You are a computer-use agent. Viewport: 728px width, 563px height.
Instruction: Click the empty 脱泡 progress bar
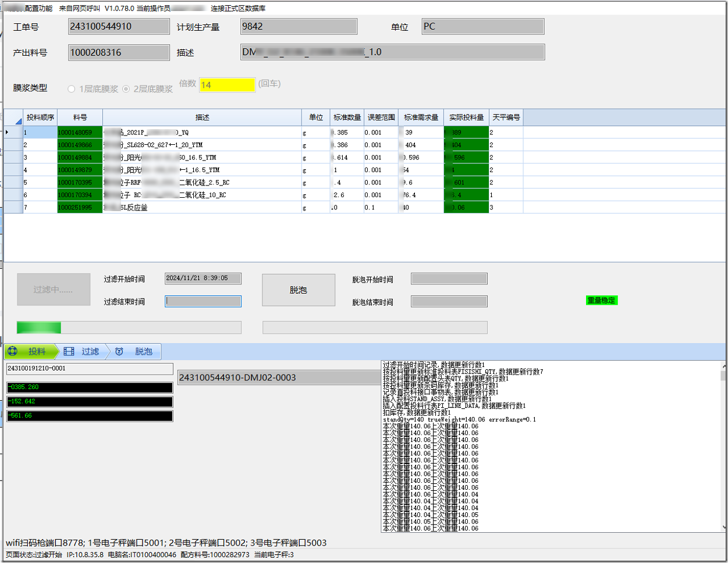click(x=375, y=327)
